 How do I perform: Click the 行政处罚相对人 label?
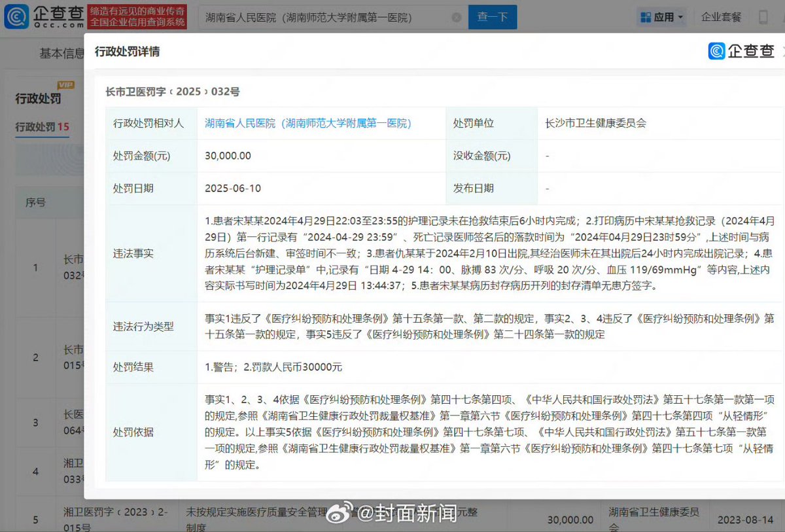(148, 123)
